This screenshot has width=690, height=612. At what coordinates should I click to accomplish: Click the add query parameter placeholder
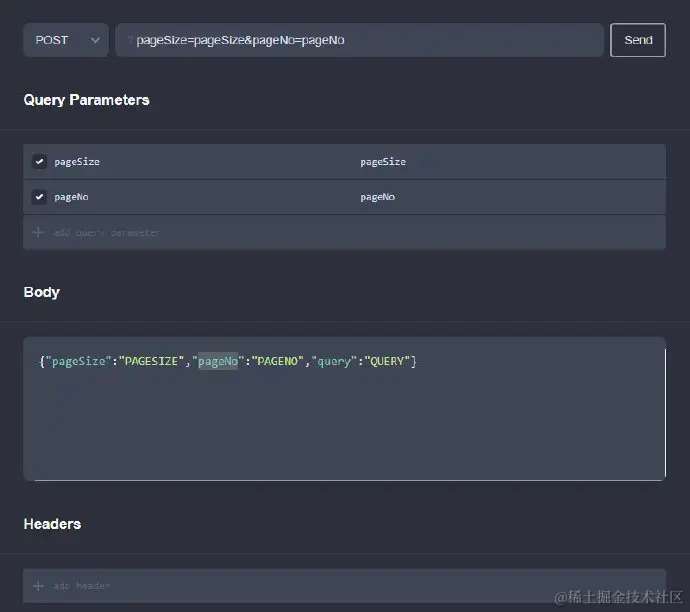106,232
